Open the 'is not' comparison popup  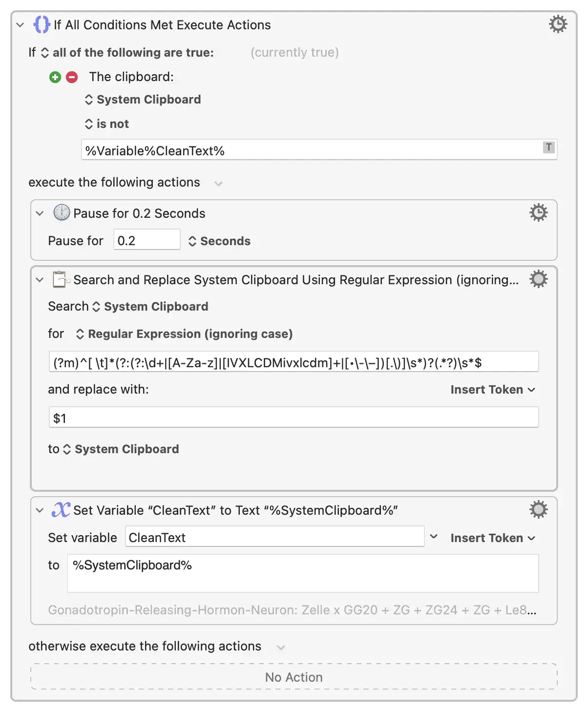(107, 124)
